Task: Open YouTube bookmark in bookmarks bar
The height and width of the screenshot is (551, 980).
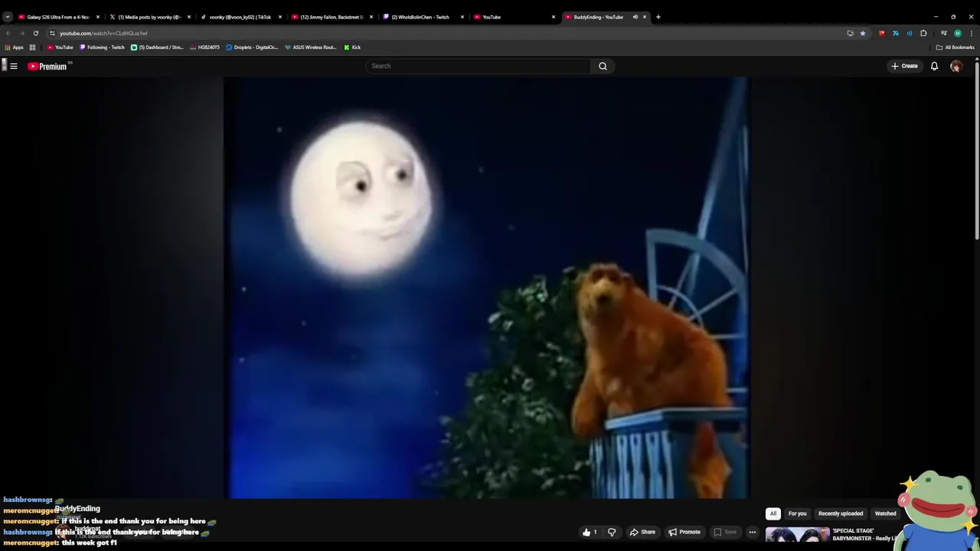Action: point(60,47)
